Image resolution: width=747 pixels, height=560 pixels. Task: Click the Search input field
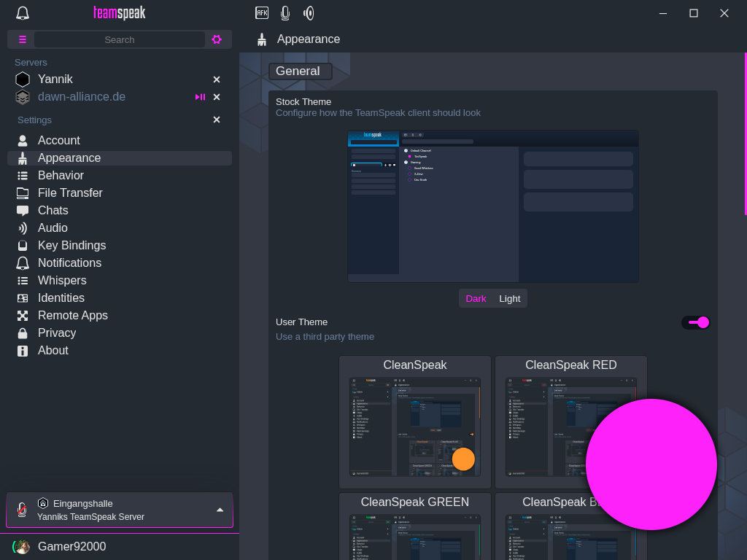[120, 39]
